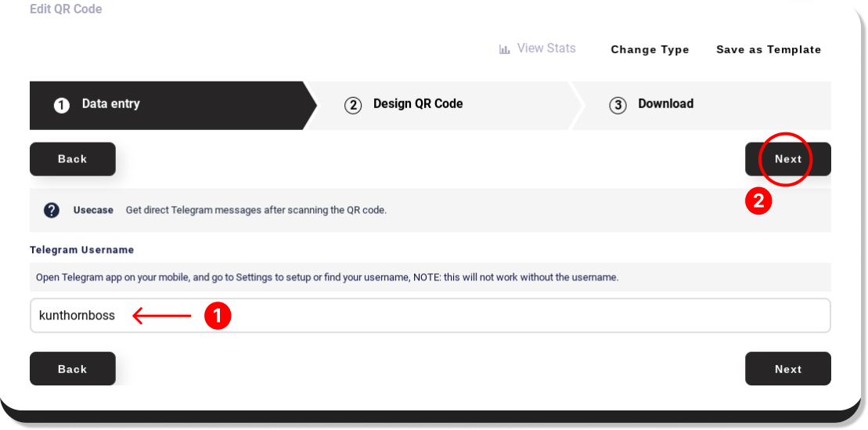868x430 pixels.
Task: Click the step number 1 circle icon
Action: (62, 105)
